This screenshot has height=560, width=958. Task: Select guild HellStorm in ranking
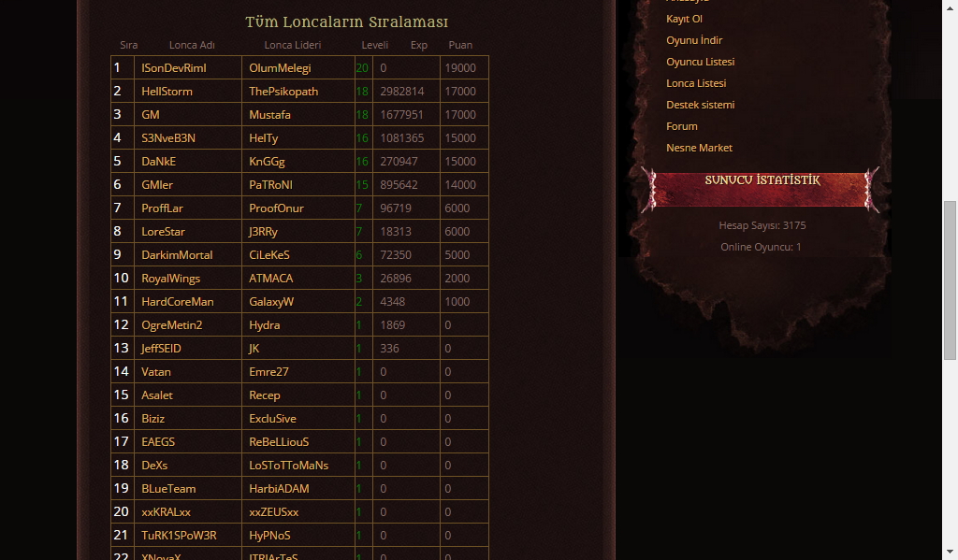167,91
